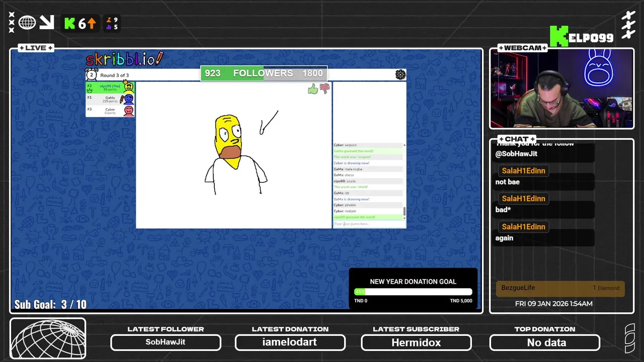Click the 'Sub Goal: 3 / 10' text
This screenshot has height=362, width=644.
[x=50, y=304]
